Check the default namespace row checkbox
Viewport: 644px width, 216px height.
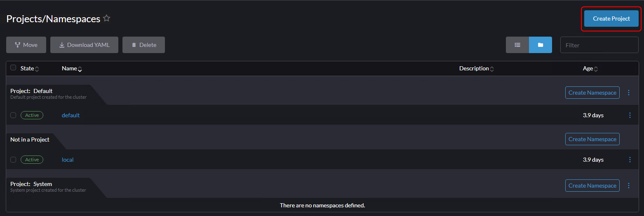(x=13, y=115)
